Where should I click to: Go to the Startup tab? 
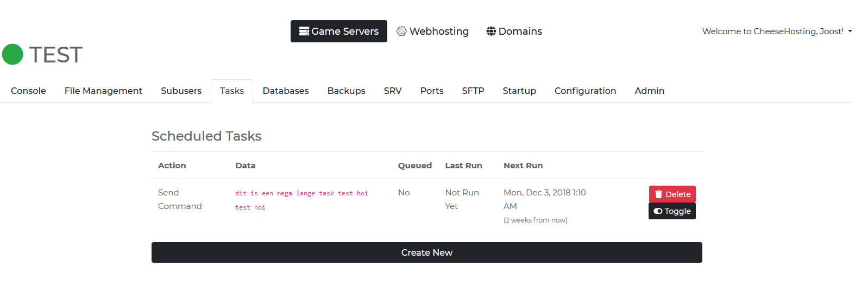(519, 91)
